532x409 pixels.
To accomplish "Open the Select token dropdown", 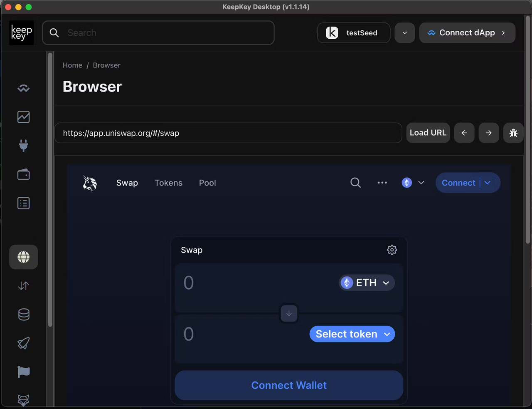I will tap(352, 334).
